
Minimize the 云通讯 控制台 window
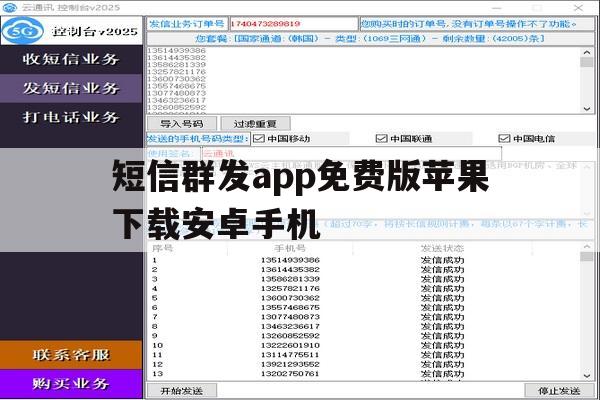click(x=496, y=7)
